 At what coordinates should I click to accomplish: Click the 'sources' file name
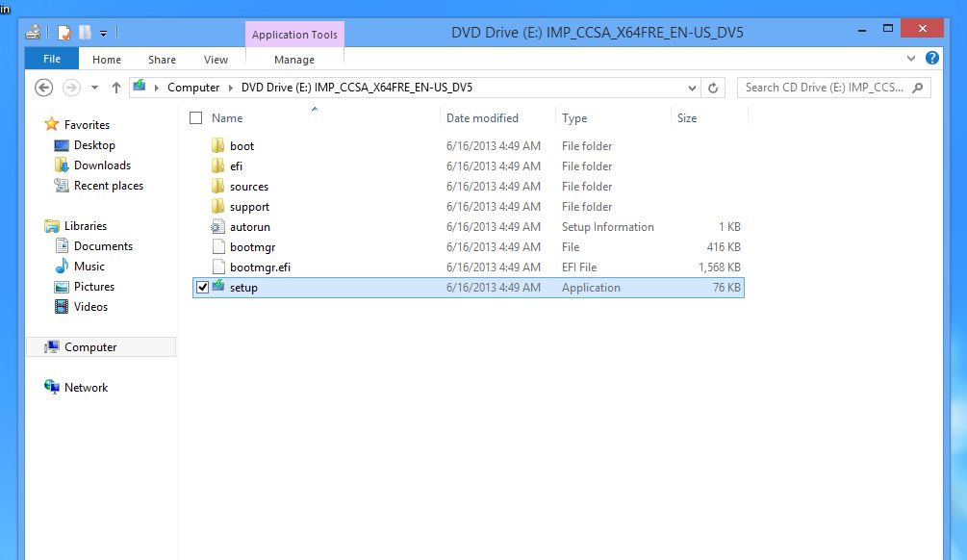click(x=249, y=187)
